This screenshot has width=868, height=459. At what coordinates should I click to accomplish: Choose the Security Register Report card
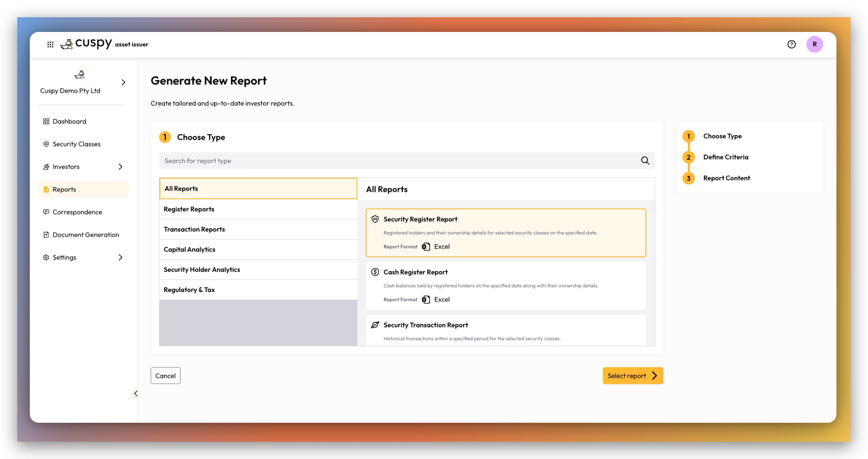(x=506, y=233)
